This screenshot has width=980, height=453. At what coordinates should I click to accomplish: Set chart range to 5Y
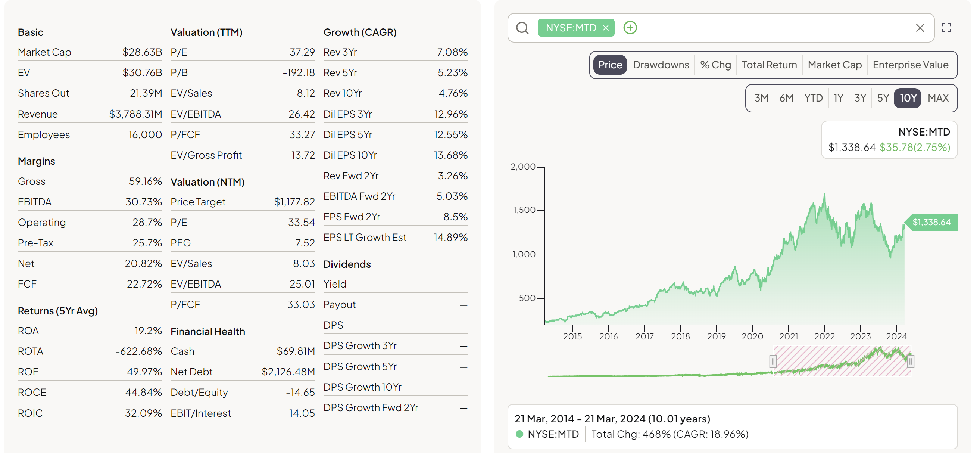883,98
